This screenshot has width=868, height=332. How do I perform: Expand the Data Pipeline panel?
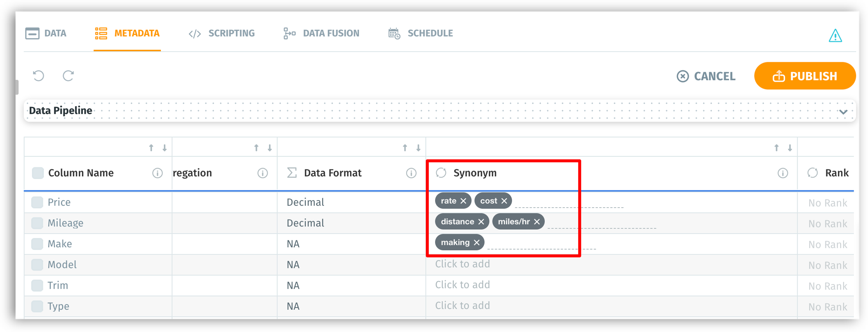(x=843, y=112)
